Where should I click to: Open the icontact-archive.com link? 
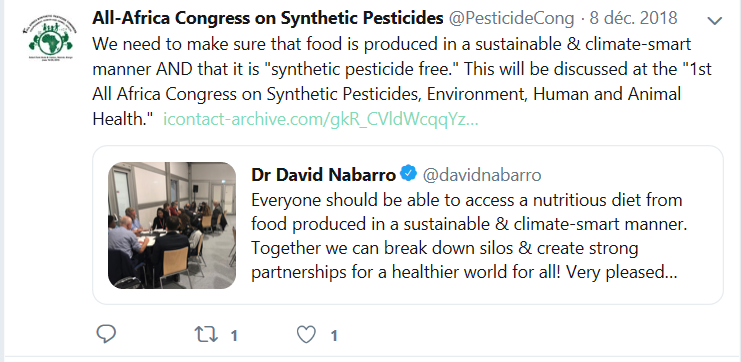point(321,119)
